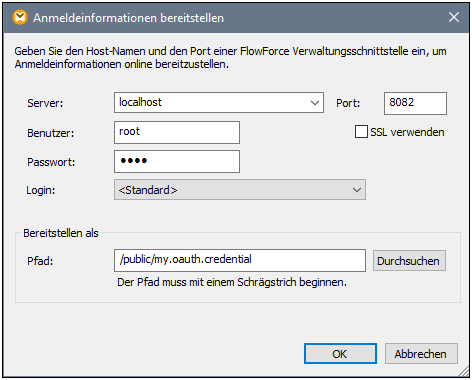Click the Login: label
This screenshot has width=472, height=380.
[41, 190]
